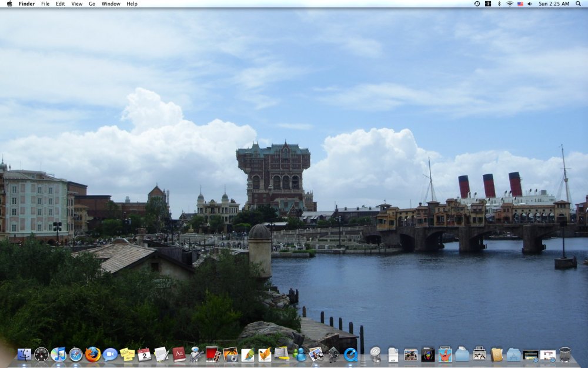Open the Apple menu
Image resolution: width=588 pixels, height=368 pixels.
click(9, 4)
